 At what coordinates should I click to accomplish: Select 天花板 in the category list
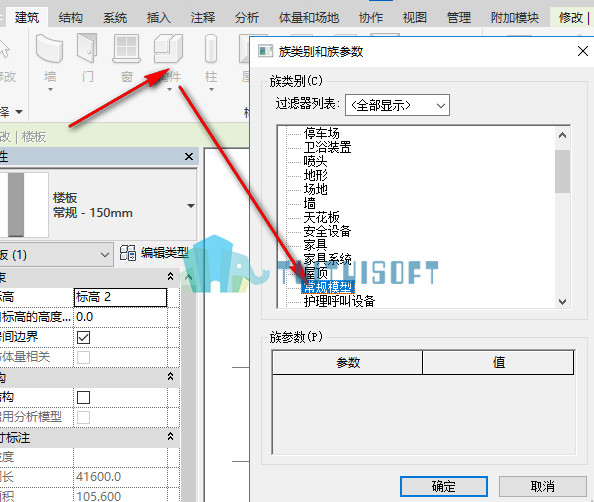point(321,217)
